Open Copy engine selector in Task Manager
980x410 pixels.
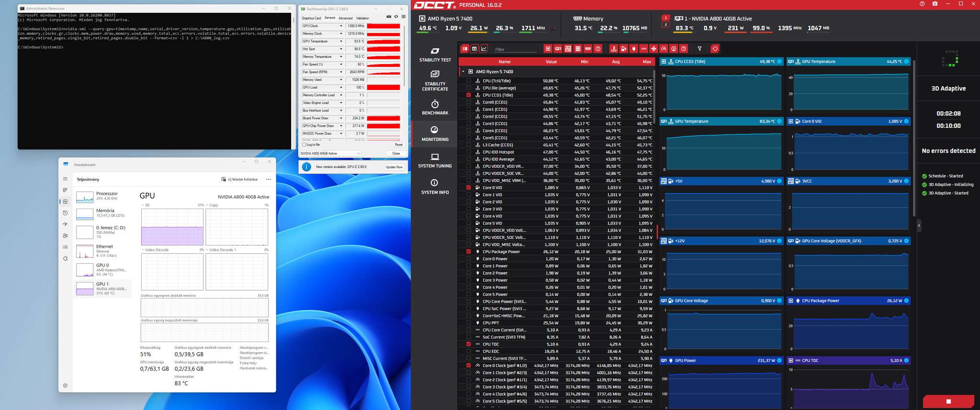pos(211,205)
